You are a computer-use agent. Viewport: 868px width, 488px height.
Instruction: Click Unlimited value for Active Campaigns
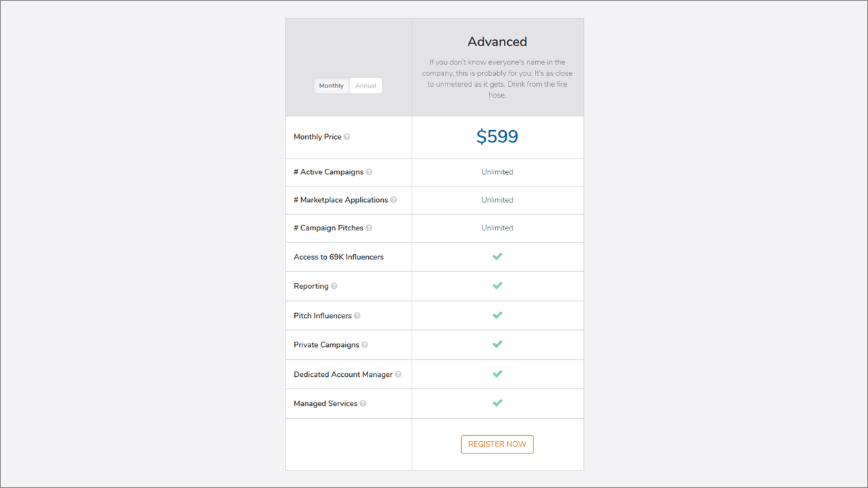[497, 172]
